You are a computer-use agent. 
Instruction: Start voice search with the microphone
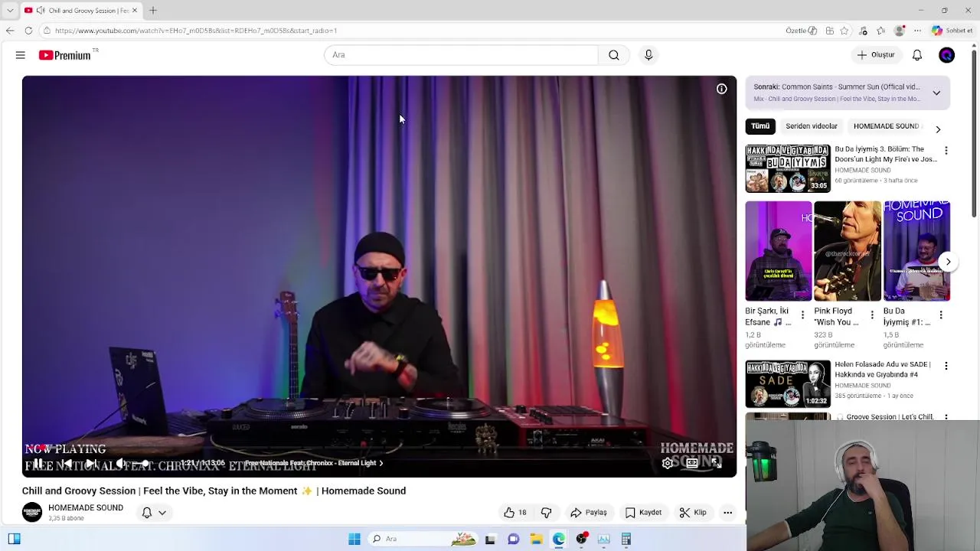(648, 55)
